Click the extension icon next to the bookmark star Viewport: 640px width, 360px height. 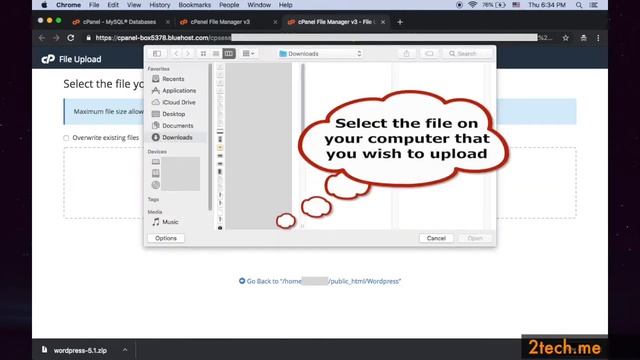coord(584,38)
